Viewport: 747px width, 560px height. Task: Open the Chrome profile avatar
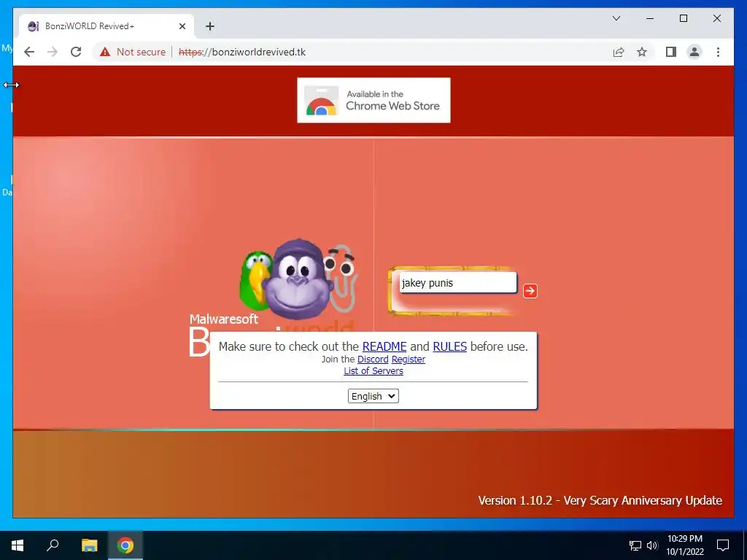694,52
